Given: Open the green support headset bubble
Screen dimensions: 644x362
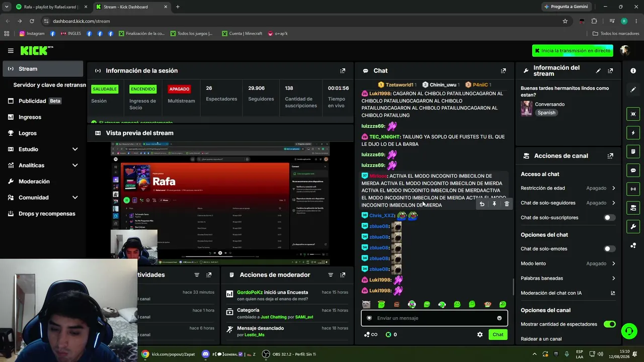Looking at the screenshot, I should click(629, 330).
